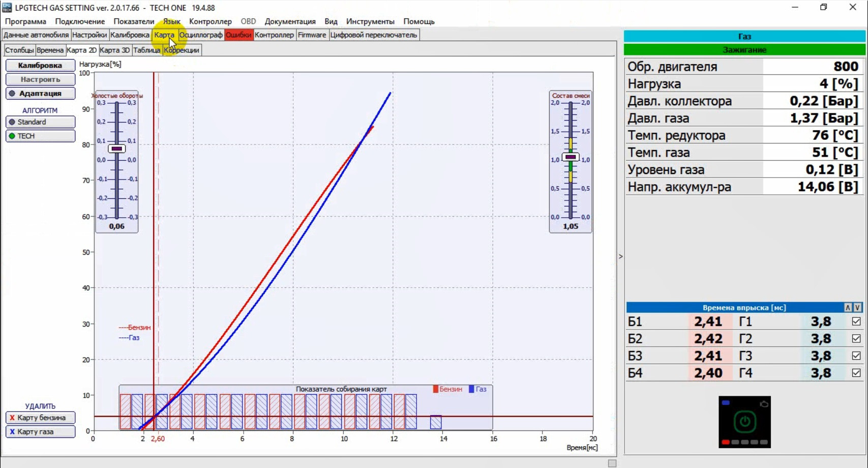Screen dimensions: 868x468
Task: Click the 2,60 marker label on the time axis
Action: pos(158,438)
